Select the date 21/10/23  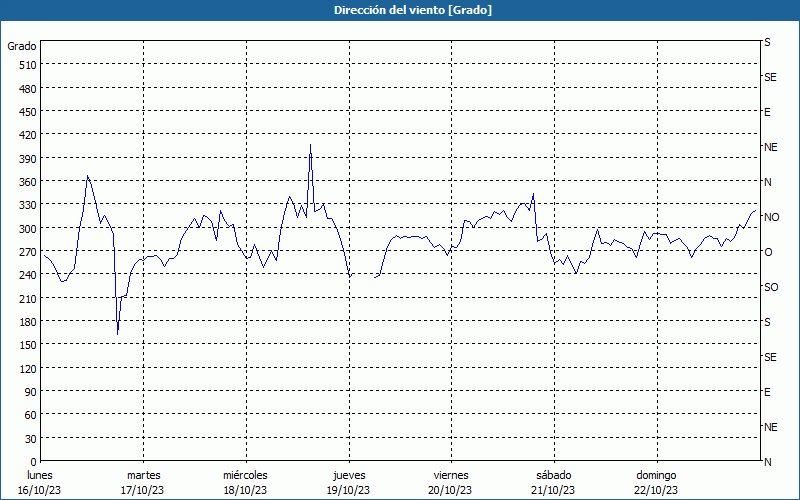coord(553,490)
